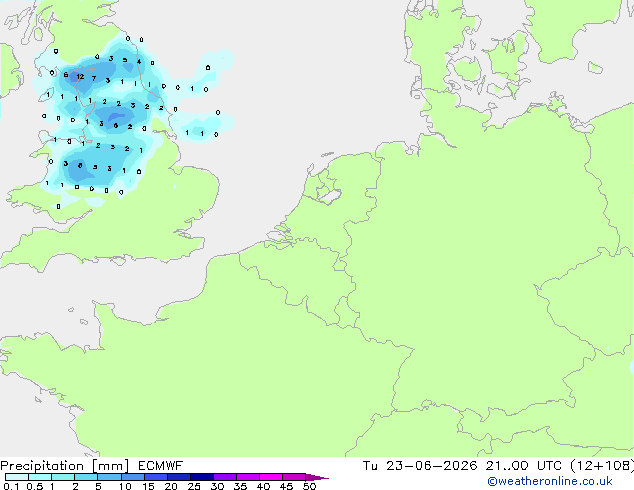This screenshot has width=634, height=490.
Task: Click the legend label '15'
Action: (148, 486)
